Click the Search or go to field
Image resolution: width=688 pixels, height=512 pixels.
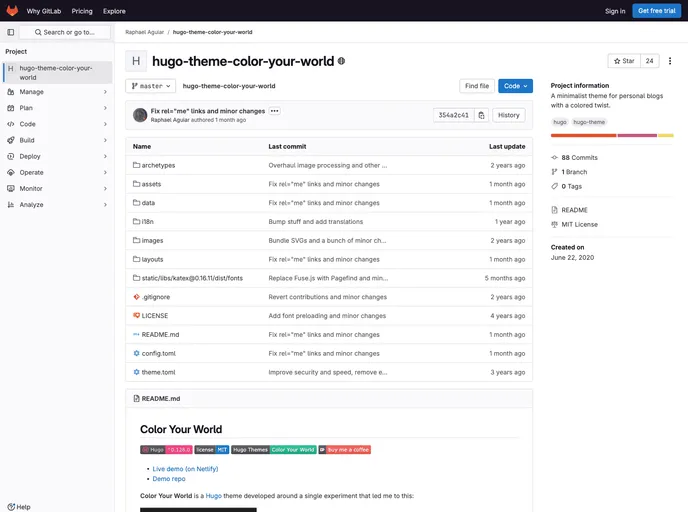(x=65, y=32)
